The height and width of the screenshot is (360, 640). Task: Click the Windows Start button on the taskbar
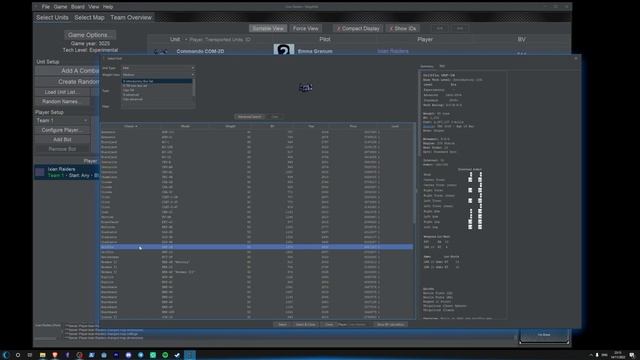point(6,355)
